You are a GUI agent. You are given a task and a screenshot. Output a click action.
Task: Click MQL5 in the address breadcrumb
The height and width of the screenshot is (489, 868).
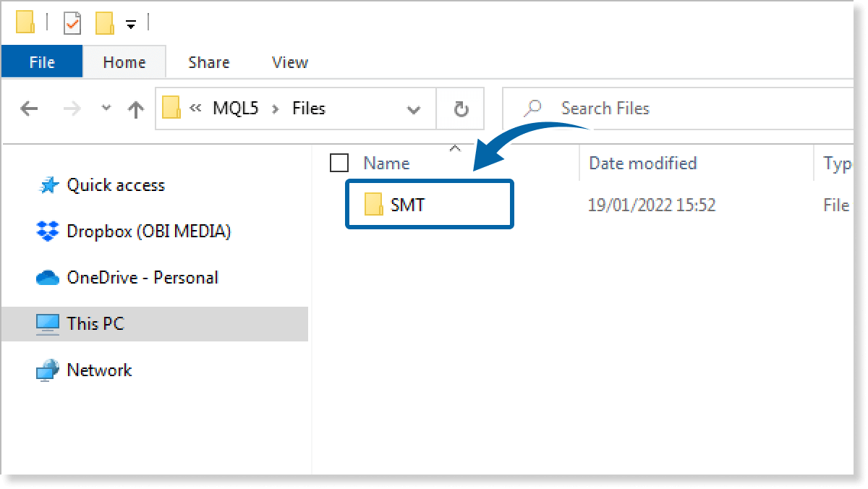click(x=235, y=109)
